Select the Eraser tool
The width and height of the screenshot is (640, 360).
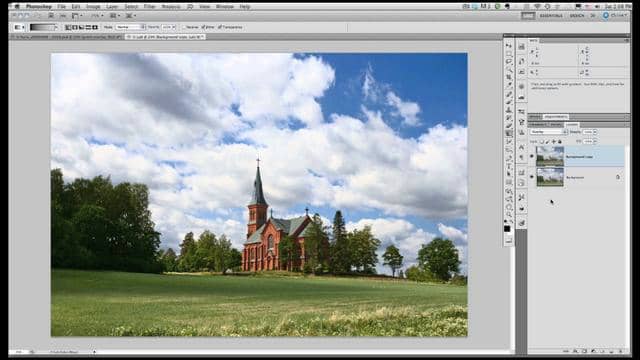pyautogui.click(x=509, y=126)
